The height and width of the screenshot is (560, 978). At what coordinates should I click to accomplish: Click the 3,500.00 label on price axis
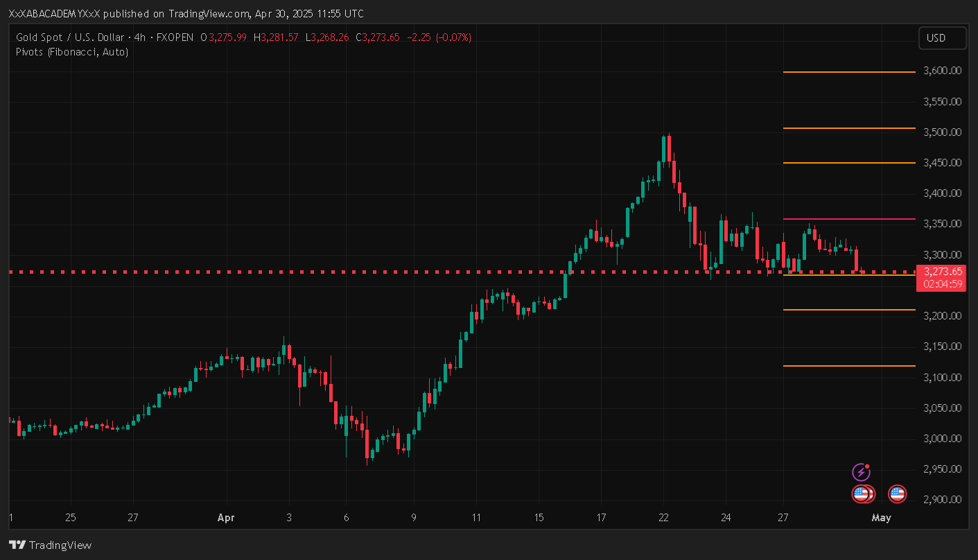[x=942, y=132]
